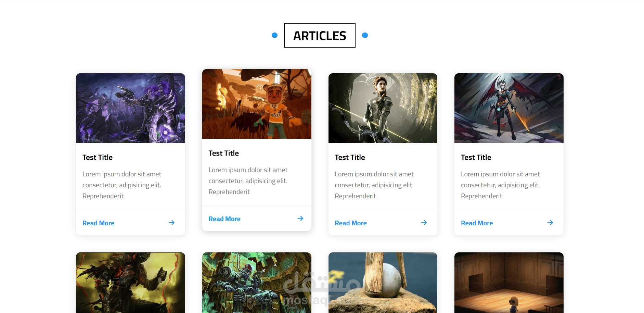Screen dimensions: 644x313
Task: Open Read More on the purple elf card
Action: [x=99, y=223]
